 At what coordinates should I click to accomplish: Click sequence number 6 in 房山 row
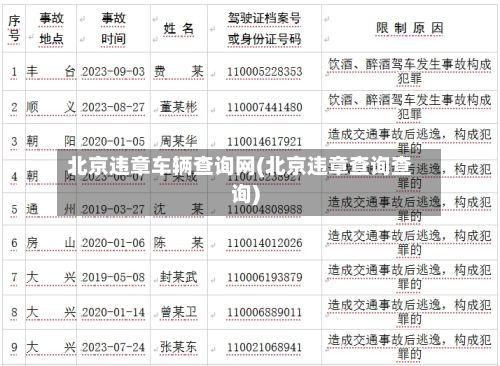point(14,243)
